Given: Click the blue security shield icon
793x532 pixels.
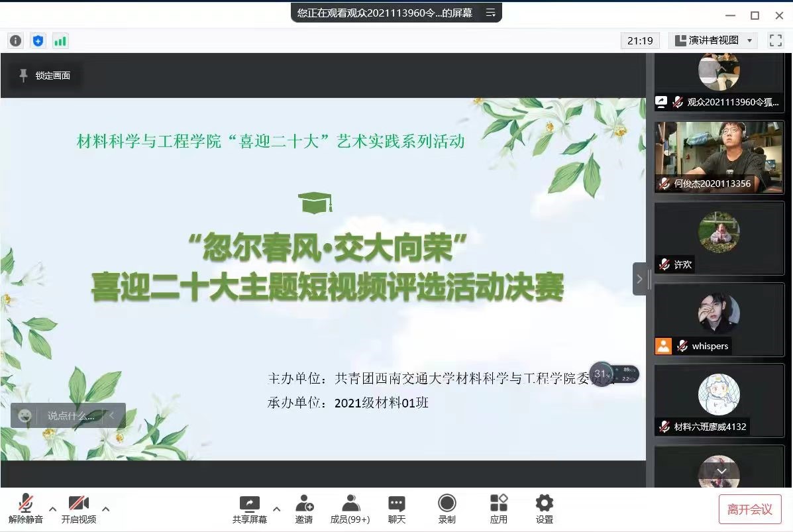Looking at the screenshot, I should (x=38, y=41).
